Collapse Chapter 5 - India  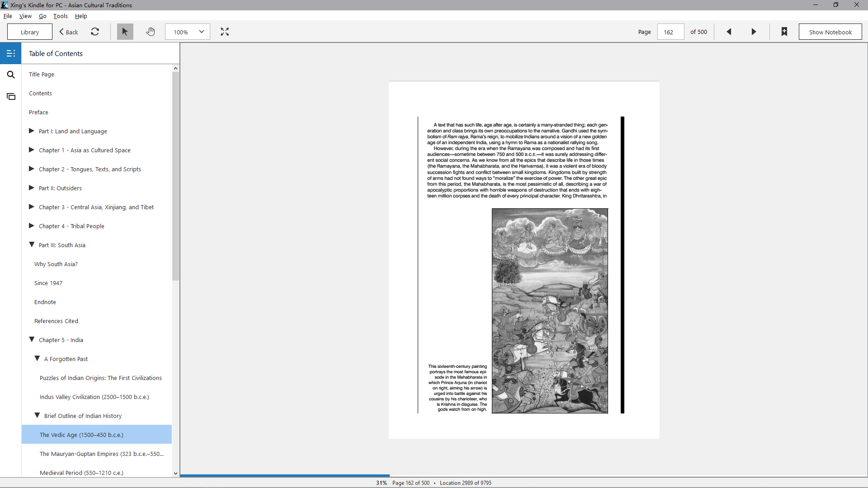(32, 340)
